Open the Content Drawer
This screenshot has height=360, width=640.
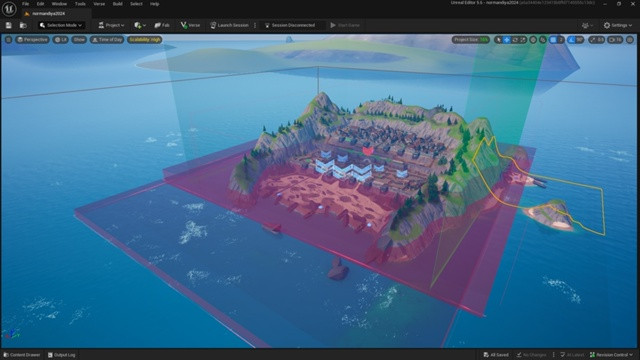click(22, 355)
